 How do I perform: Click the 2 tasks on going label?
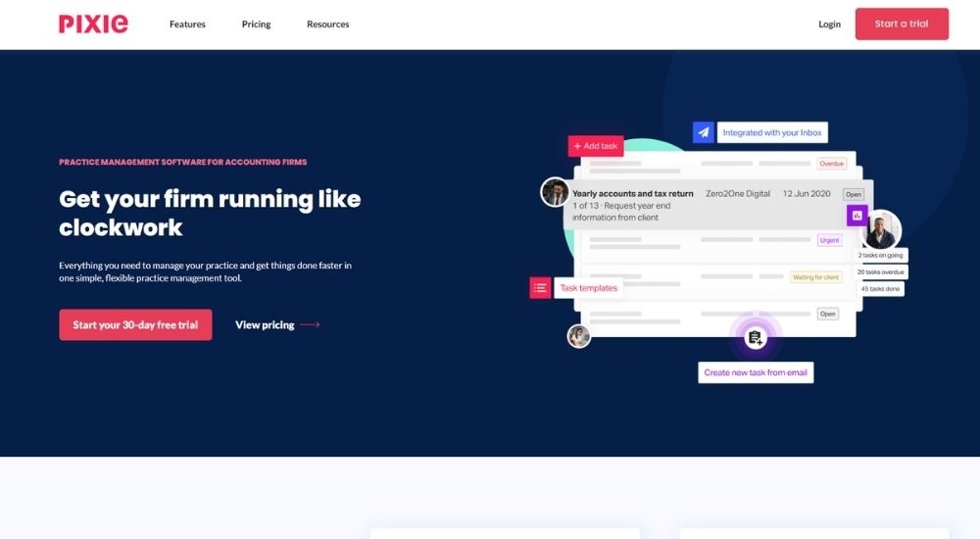880,255
